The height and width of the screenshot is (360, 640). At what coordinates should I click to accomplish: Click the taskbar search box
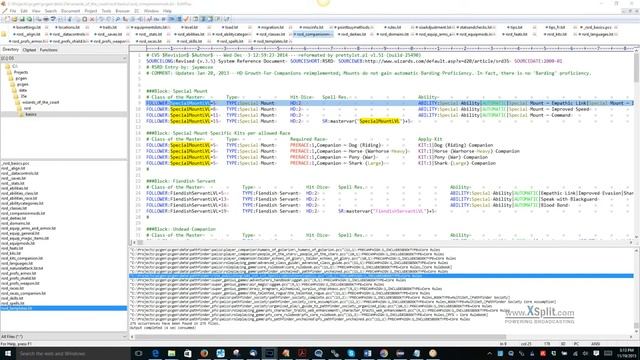pyautogui.click(x=73, y=353)
